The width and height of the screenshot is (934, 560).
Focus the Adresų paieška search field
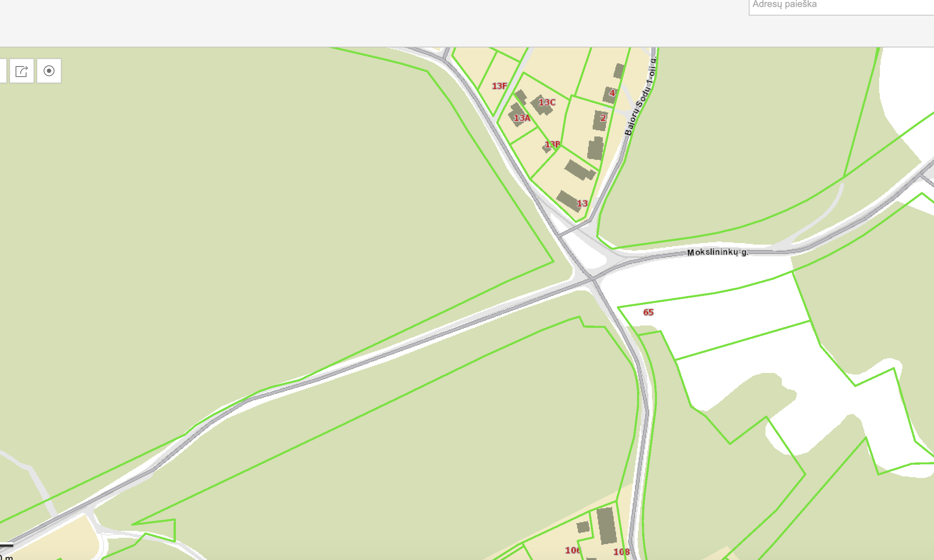[x=841, y=5]
